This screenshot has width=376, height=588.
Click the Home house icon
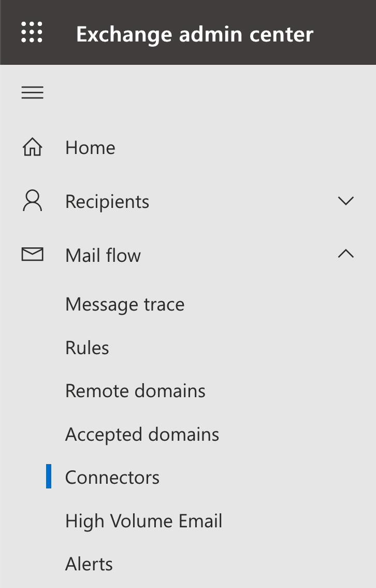[x=33, y=147]
